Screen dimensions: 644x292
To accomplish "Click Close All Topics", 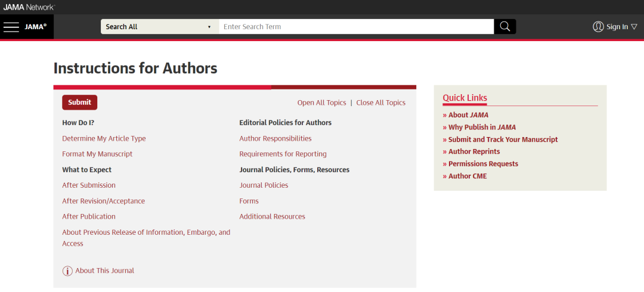I will [380, 102].
